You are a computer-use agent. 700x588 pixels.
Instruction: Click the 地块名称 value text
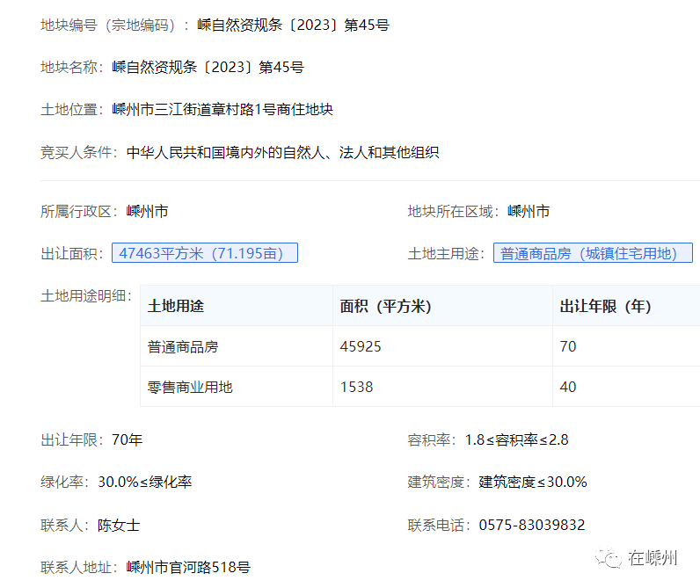click(208, 68)
